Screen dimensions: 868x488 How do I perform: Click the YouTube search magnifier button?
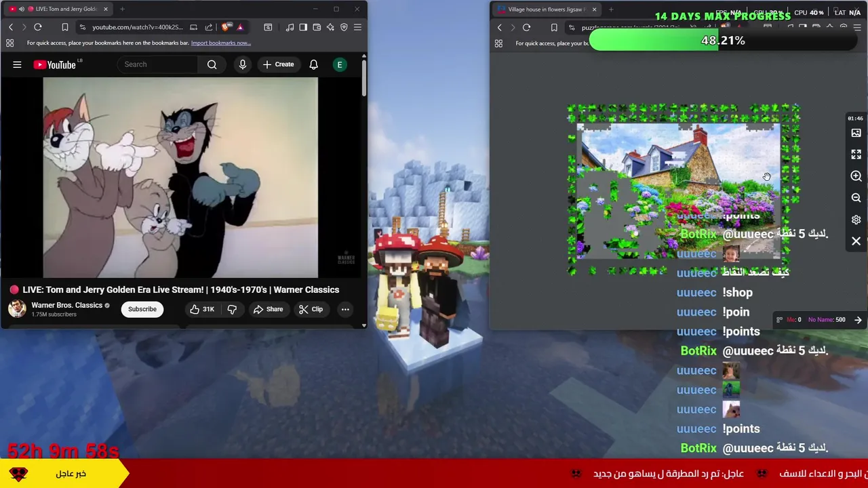click(x=212, y=64)
